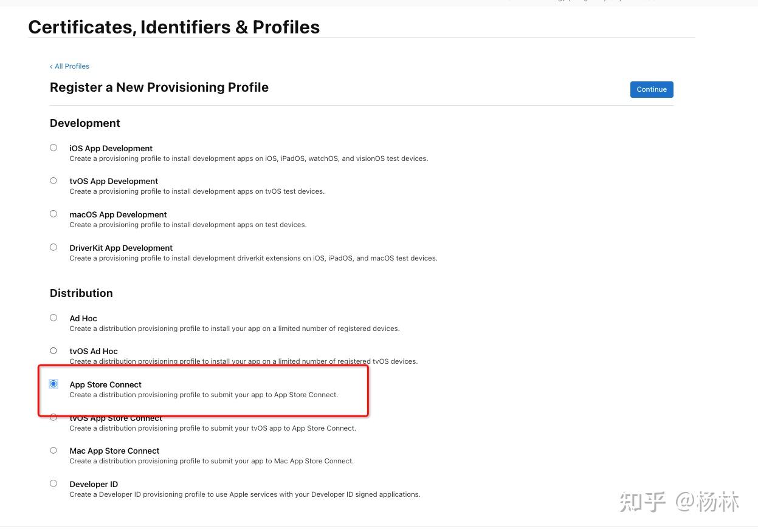Choose the Mac App Store Connect radio button
Viewport: 758px width, 532px height.
[x=53, y=450]
